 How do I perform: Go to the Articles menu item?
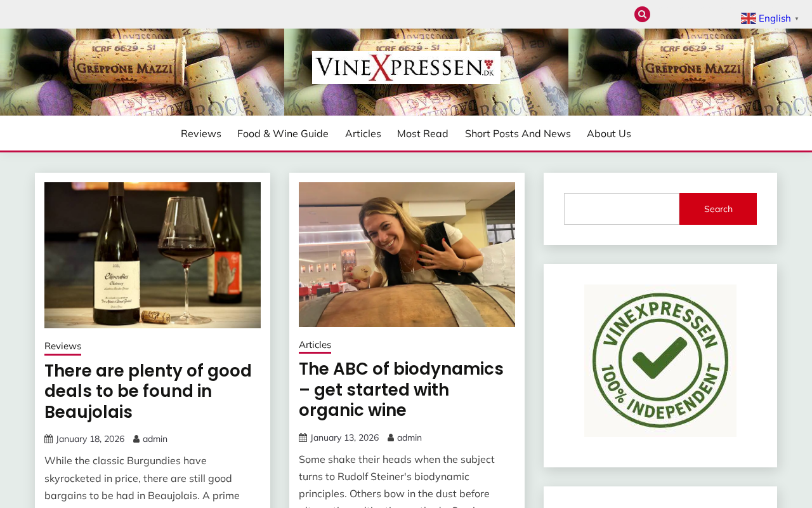(x=363, y=133)
